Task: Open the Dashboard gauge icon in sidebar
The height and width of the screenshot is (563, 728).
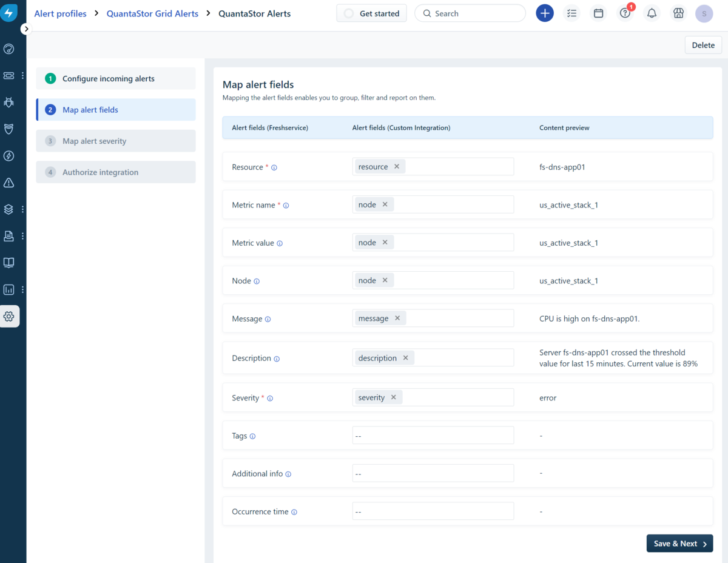Action: 9,49
